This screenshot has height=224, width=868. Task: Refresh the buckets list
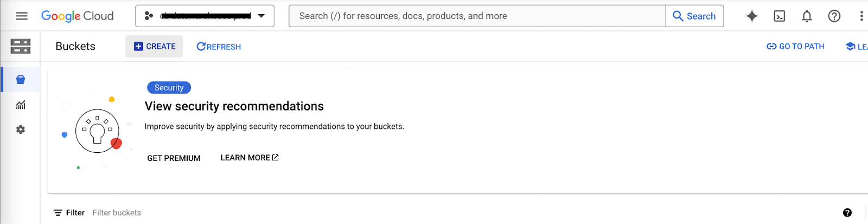click(219, 47)
